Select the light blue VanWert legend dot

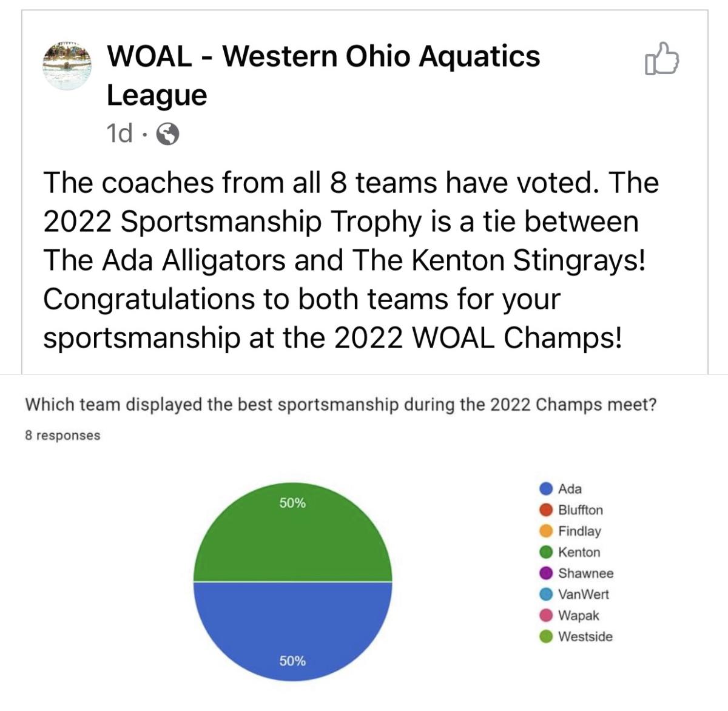pyautogui.click(x=546, y=595)
